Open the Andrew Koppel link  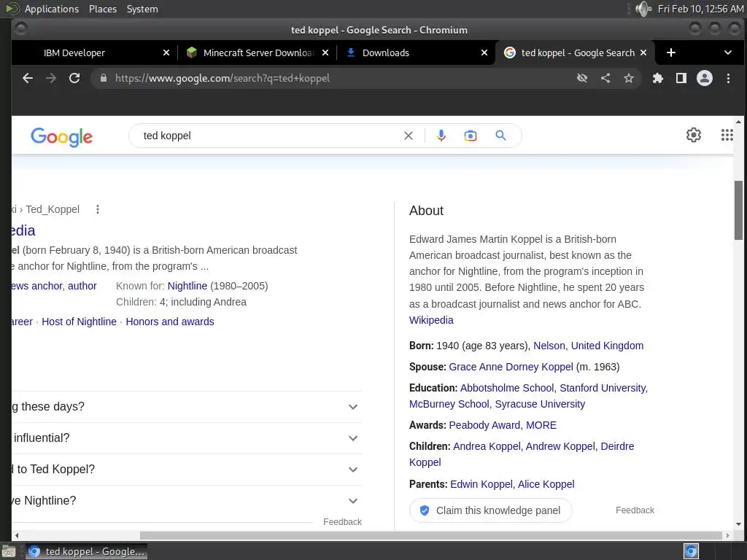[x=560, y=446]
